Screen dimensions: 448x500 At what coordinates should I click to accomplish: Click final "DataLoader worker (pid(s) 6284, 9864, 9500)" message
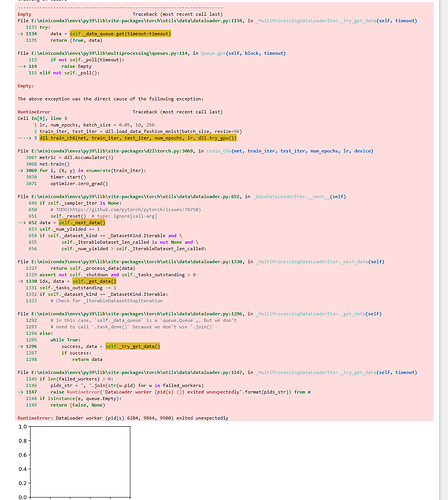point(142,418)
